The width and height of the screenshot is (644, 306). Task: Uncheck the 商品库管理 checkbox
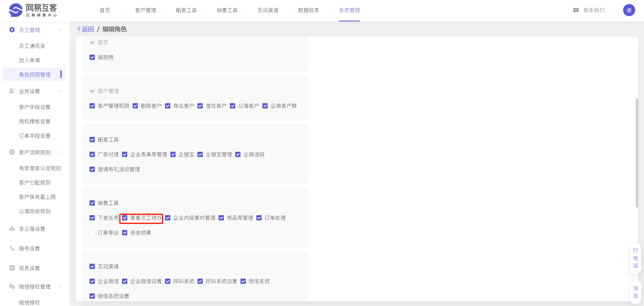coord(221,218)
